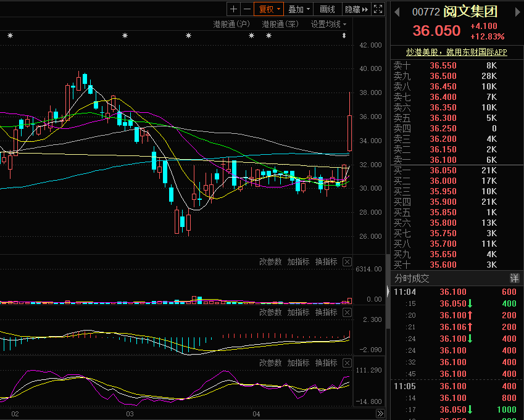This screenshot has height=420, width=524.
Task: Zoom in chart with plus button
Action: click(233, 9)
